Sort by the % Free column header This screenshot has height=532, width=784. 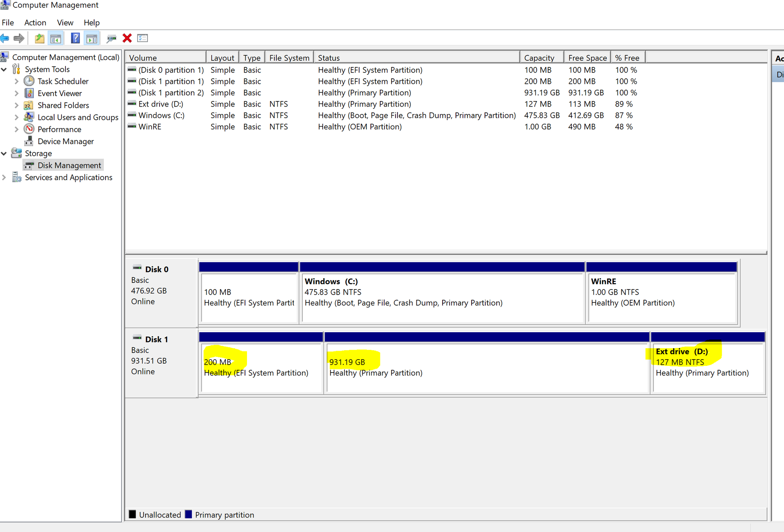[628, 58]
